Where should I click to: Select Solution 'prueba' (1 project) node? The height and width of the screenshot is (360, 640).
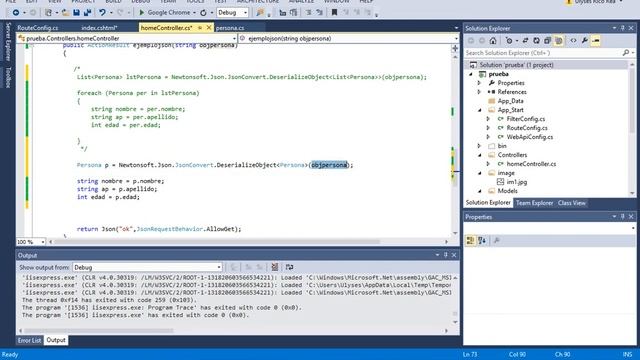click(516, 65)
